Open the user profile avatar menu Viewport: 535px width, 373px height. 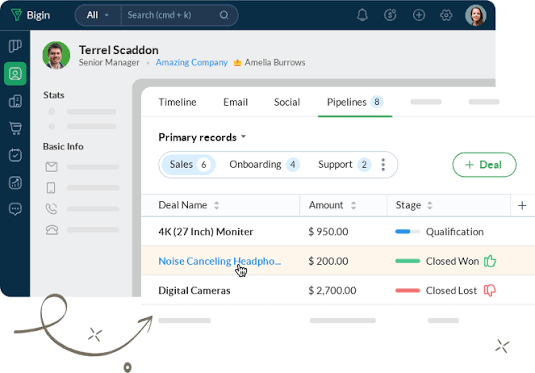coord(475,15)
